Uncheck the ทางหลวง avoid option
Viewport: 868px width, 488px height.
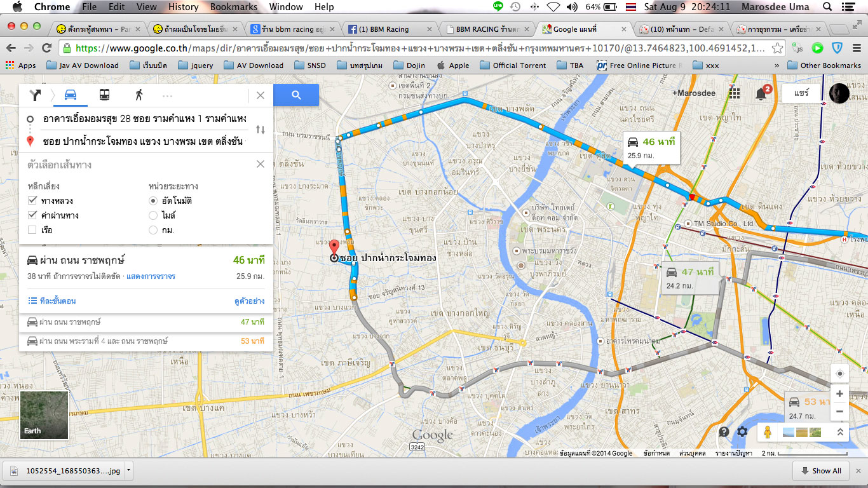(32, 201)
